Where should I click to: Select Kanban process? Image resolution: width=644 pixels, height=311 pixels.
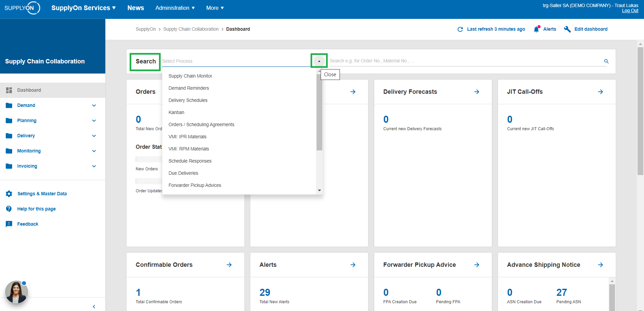pos(239,112)
